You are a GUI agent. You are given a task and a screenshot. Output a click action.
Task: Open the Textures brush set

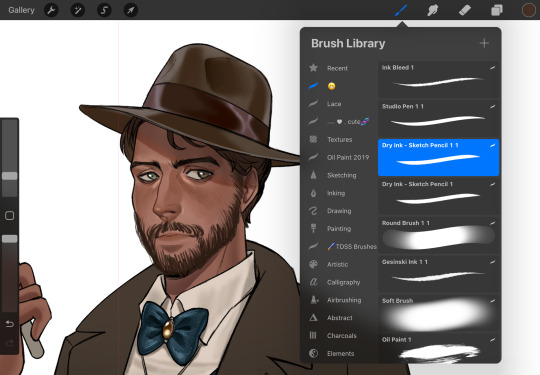click(x=340, y=139)
